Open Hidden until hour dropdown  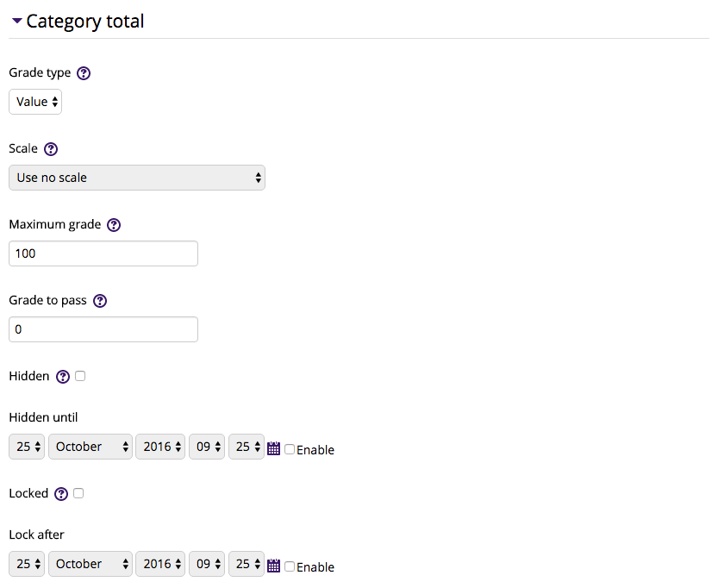[207, 447]
